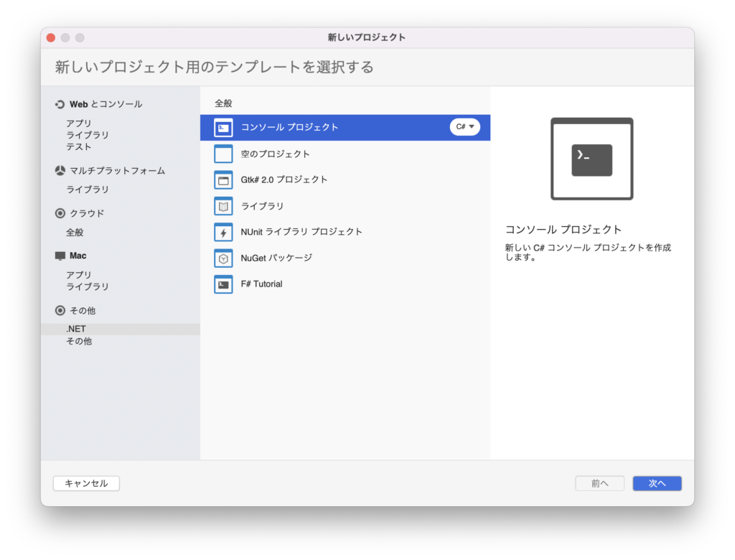Select ライブラリ under Mac
Viewport: 735px width, 560px height.
click(87, 286)
